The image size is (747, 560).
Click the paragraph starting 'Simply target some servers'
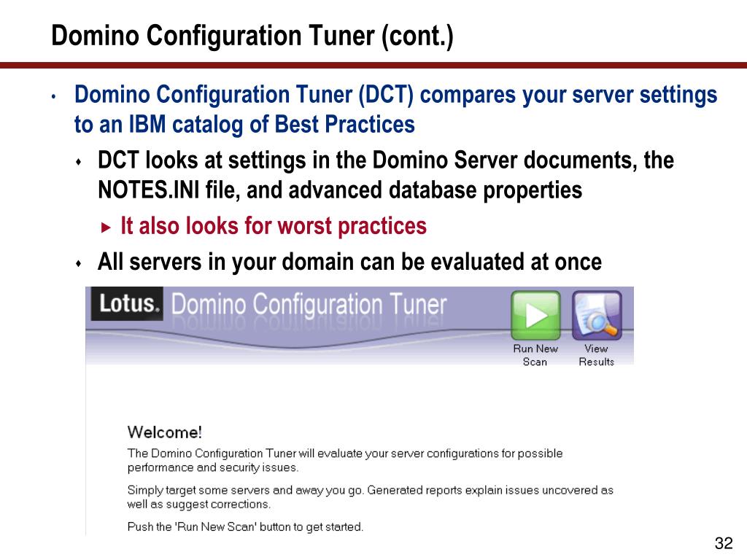tap(370, 497)
